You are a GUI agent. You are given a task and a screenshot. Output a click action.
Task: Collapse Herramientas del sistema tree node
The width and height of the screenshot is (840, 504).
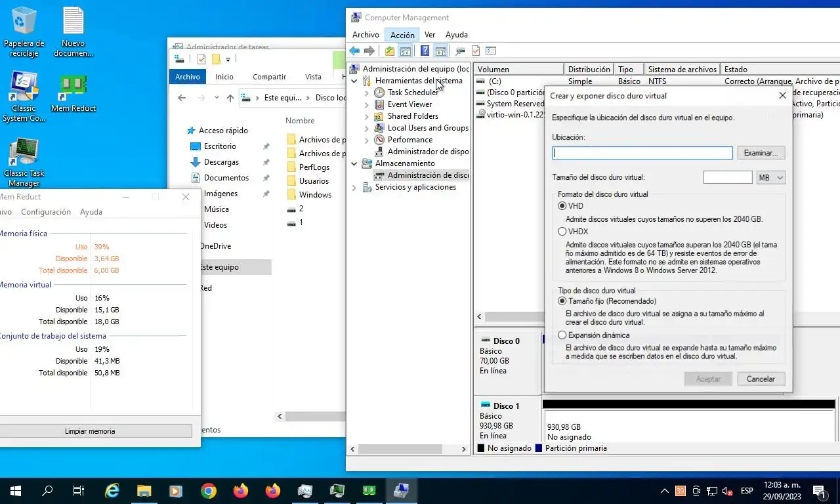pos(354,81)
